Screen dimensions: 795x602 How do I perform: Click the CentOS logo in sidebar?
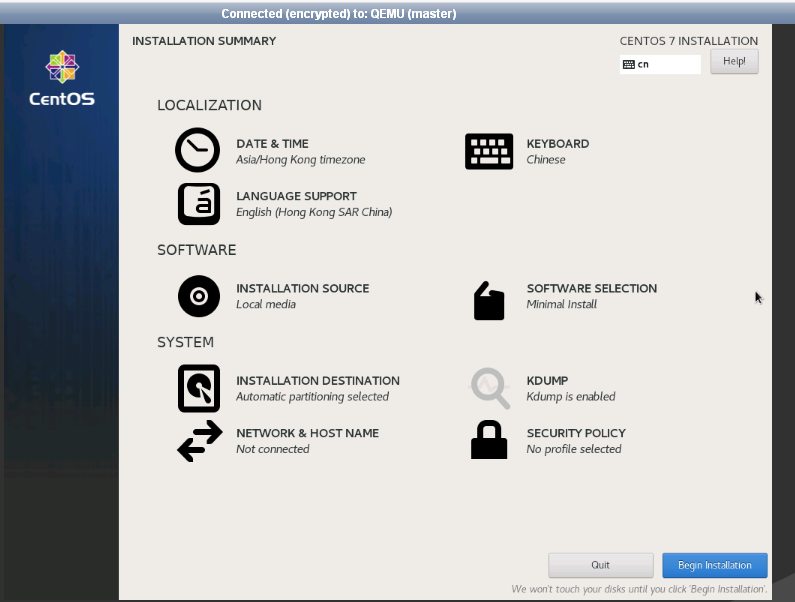(62, 79)
